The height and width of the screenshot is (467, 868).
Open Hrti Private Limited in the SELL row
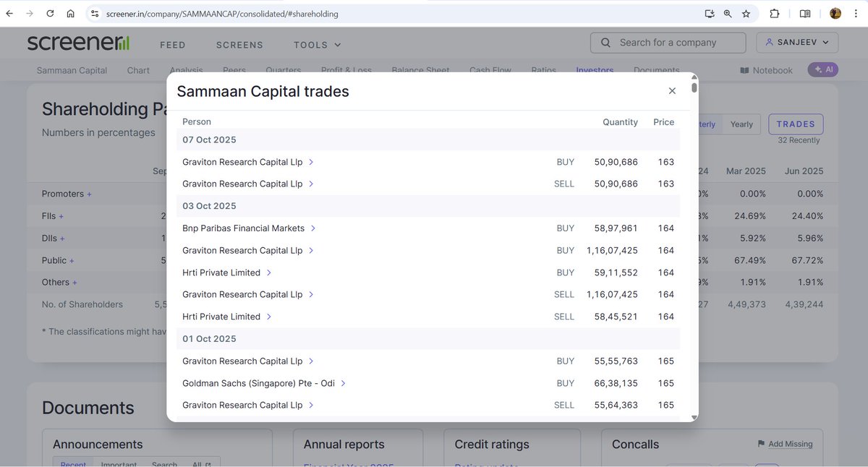coord(227,317)
